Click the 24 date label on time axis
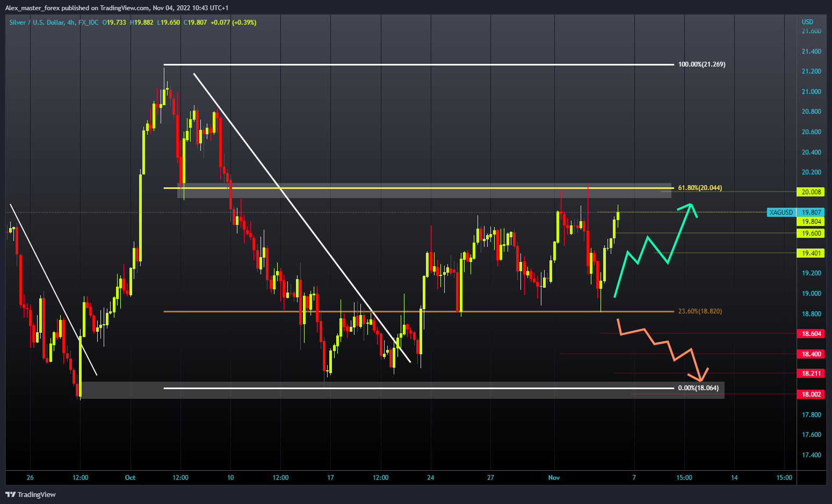This screenshot has height=504, width=832. [x=430, y=478]
